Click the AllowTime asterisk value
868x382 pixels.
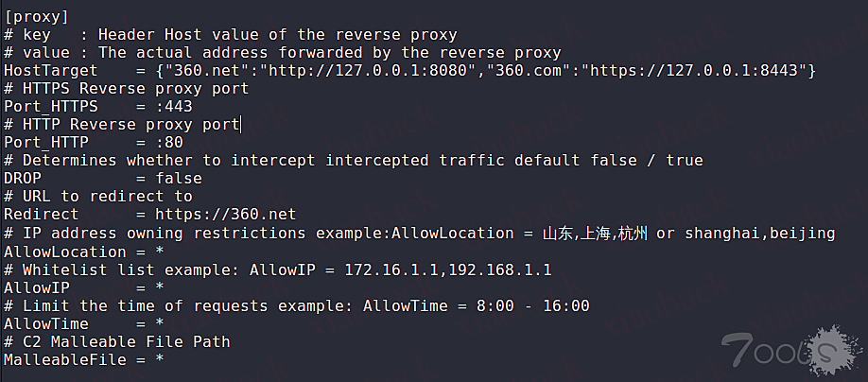pyautogui.click(x=160, y=323)
